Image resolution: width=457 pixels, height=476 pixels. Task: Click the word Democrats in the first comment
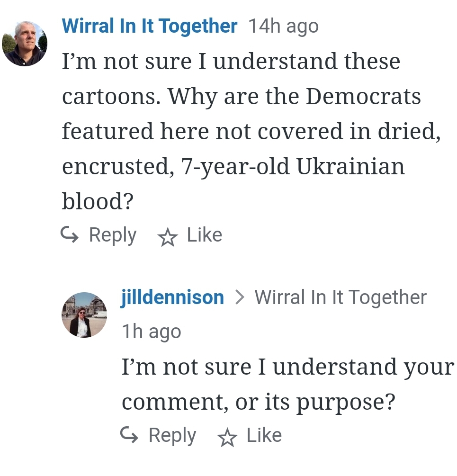click(363, 97)
